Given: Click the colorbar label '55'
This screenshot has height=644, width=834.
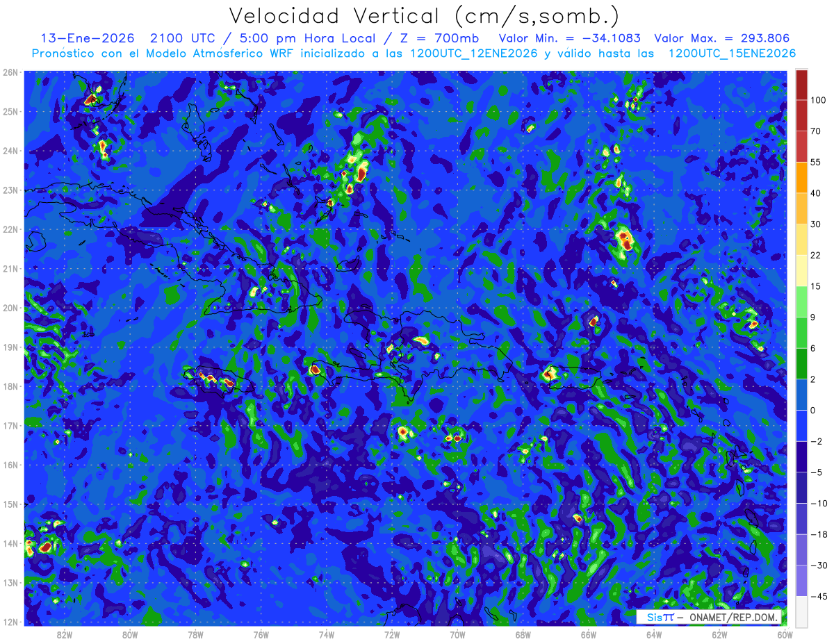Looking at the screenshot, I should pyautogui.click(x=816, y=162).
